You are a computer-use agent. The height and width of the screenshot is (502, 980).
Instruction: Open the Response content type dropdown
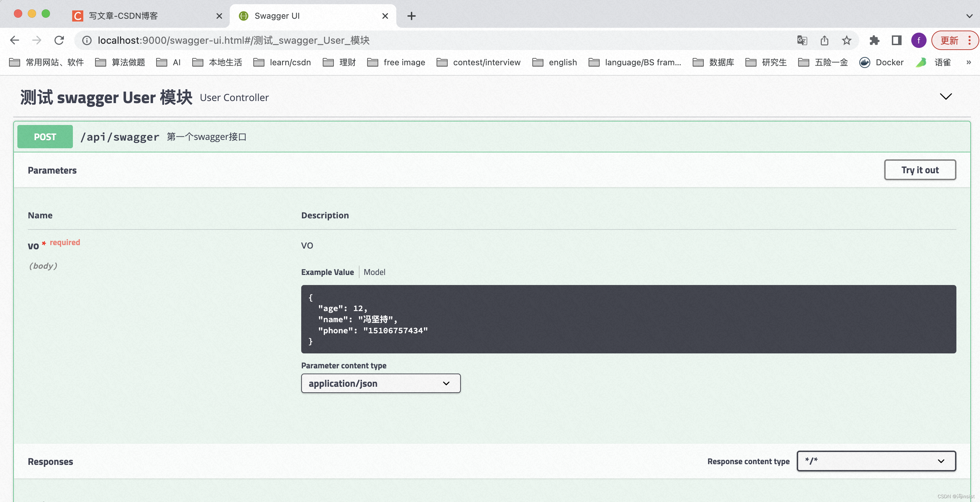(x=876, y=461)
